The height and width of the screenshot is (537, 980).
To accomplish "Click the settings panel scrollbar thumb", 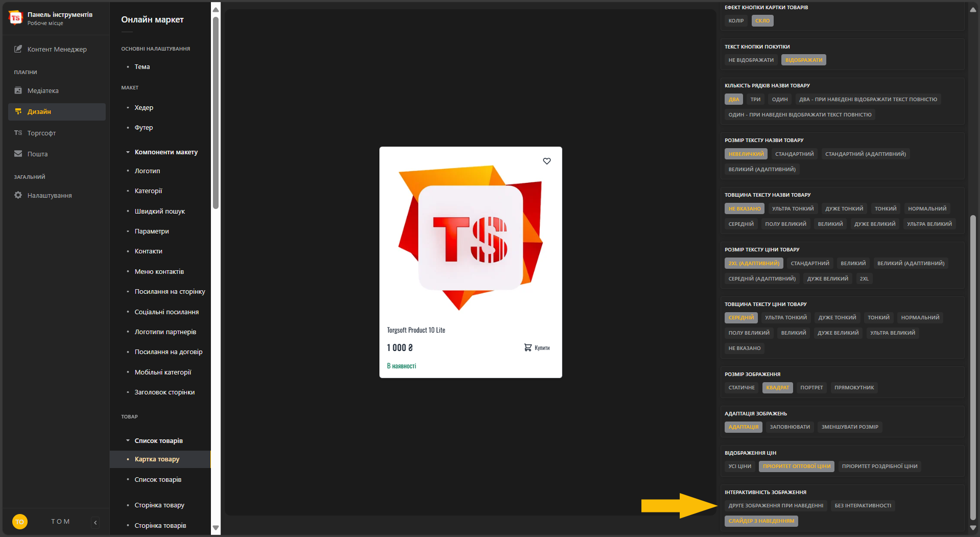I will pos(973,368).
